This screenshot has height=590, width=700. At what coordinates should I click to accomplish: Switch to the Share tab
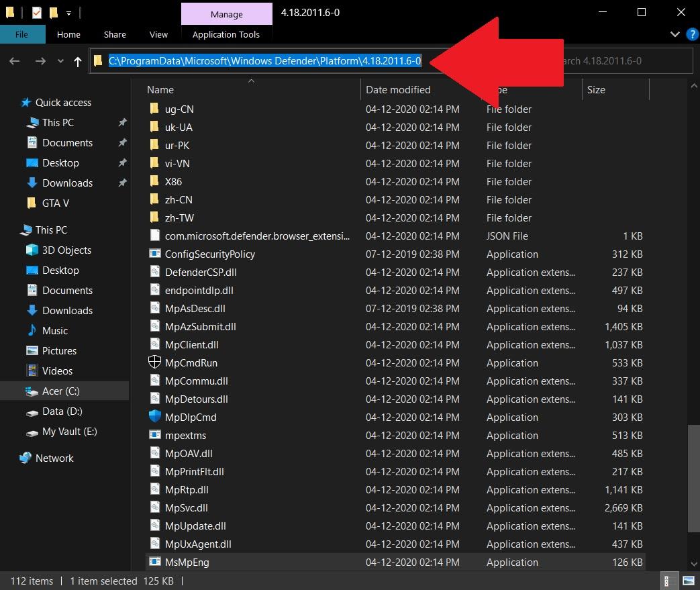pyautogui.click(x=115, y=34)
